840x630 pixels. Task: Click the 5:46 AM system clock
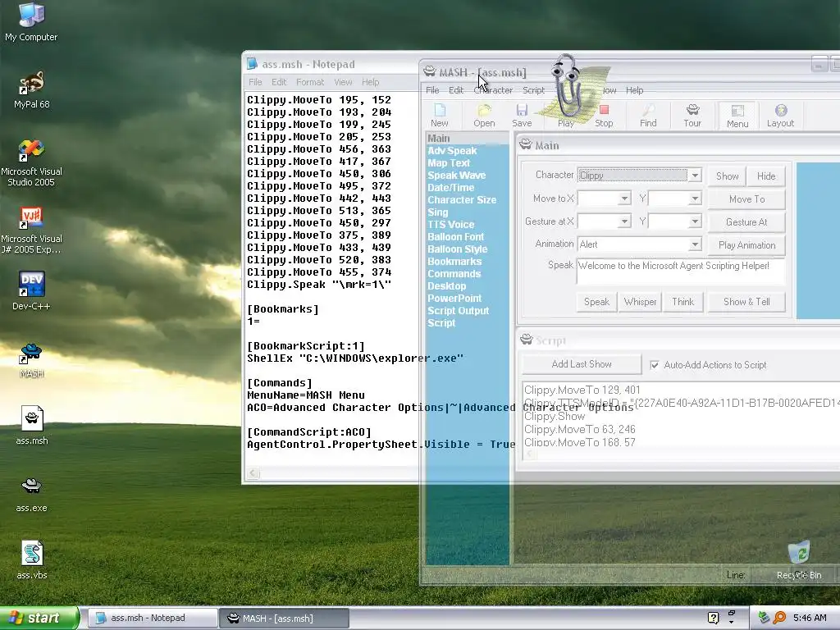click(x=810, y=618)
